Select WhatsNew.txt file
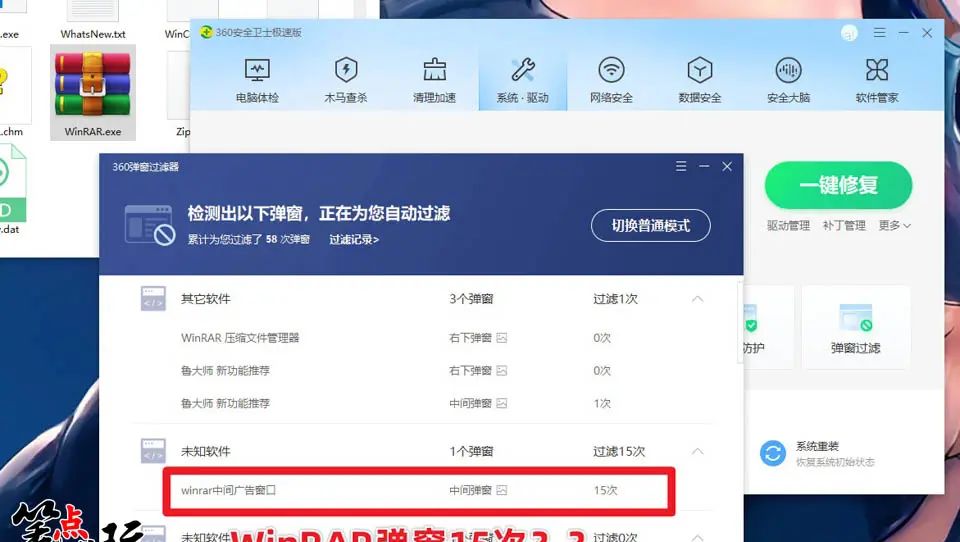This screenshot has width=960, height=542. pos(93,21)
